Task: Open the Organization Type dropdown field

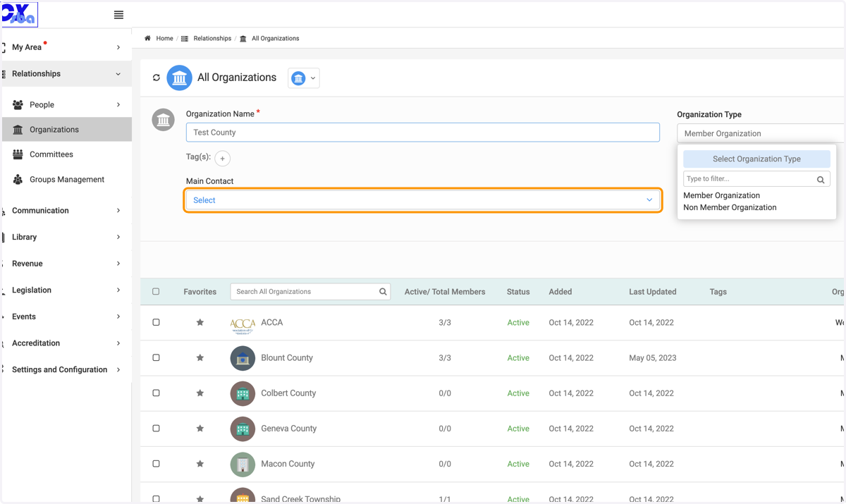Action: 760,133
